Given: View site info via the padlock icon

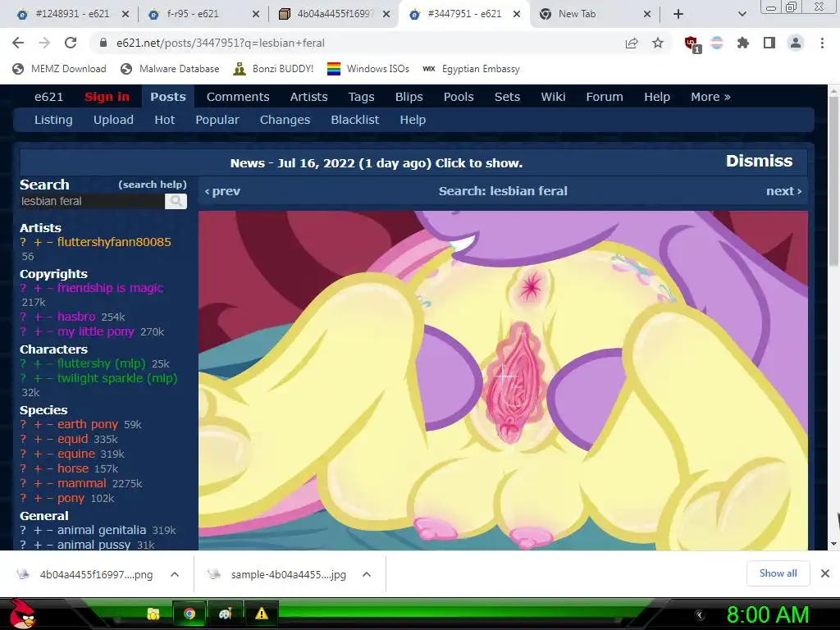Looking at the screenshot, I should click(103, 43).
